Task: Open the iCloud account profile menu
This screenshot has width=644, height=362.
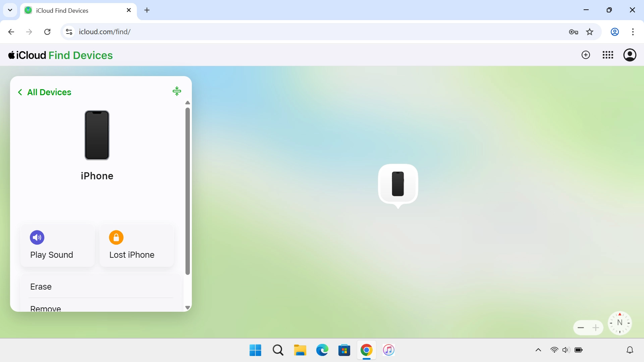Action: 630,55
